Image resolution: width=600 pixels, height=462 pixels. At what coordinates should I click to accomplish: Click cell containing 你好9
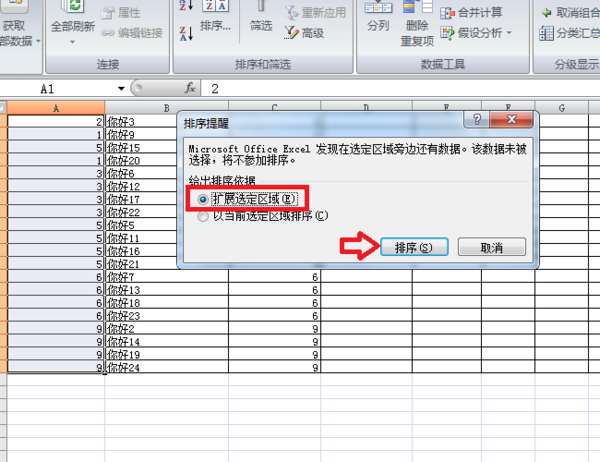[141, 135]
